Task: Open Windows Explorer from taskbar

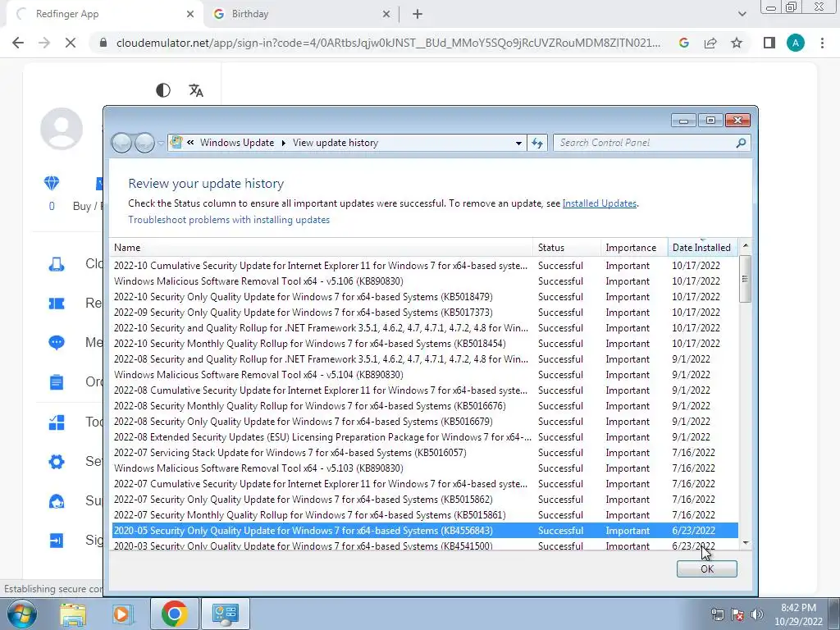Action: pyautogui.click(x=73, y=614)
